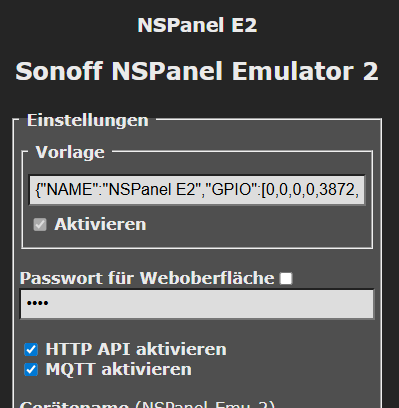Click the word Sonoff in the main heading
Screen dimensions: 399x408
(59, 71)
